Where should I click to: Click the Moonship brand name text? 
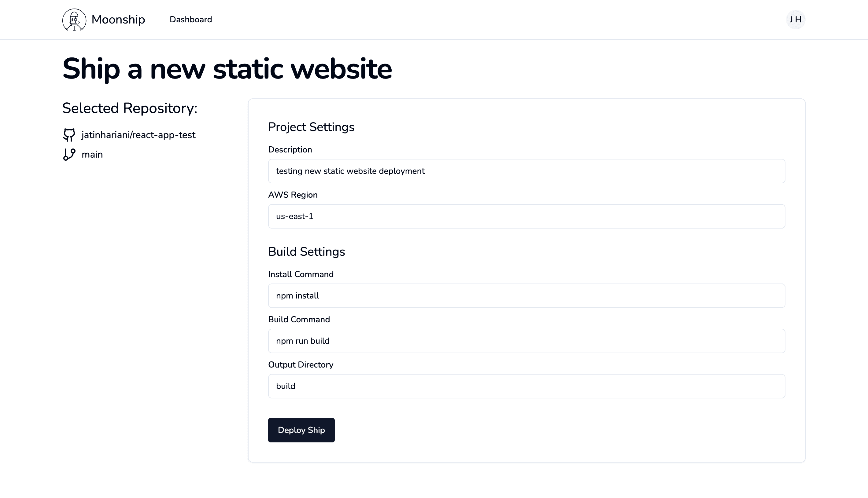point(118,20)
